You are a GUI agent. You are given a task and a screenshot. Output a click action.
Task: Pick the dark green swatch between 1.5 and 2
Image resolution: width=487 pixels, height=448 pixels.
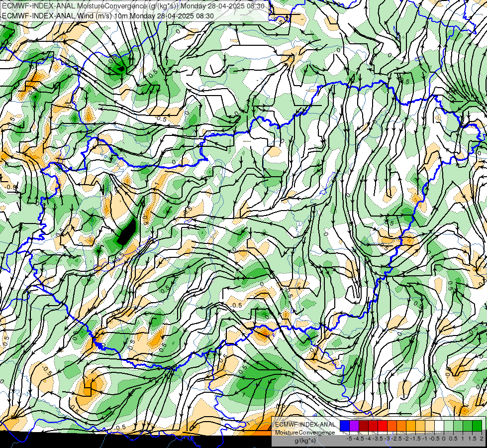click(x=477, y=426)
